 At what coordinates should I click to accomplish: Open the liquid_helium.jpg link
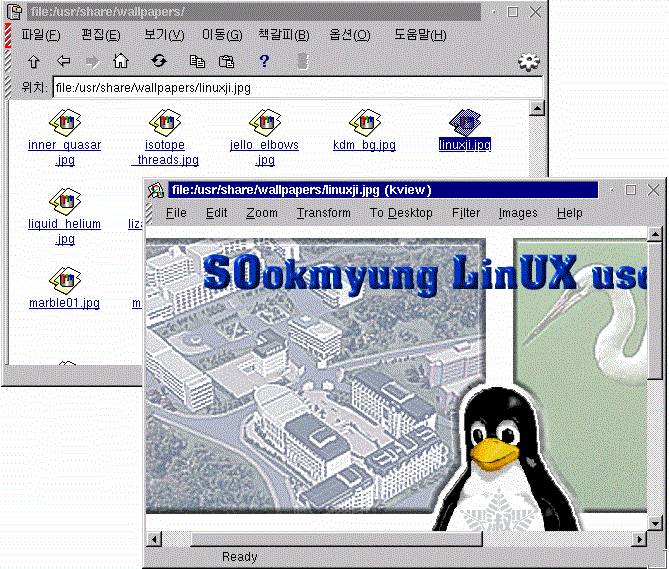(64, 232)
